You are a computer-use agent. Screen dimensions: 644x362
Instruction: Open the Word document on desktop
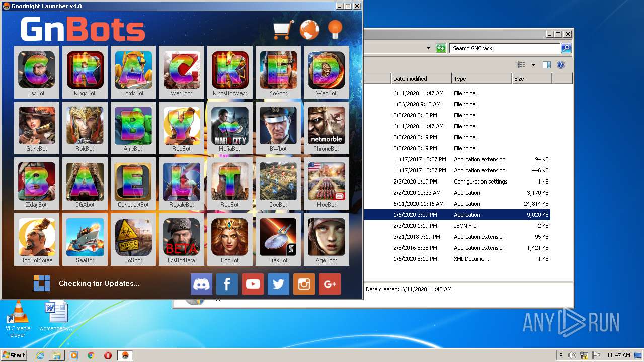tap(56, 317)
